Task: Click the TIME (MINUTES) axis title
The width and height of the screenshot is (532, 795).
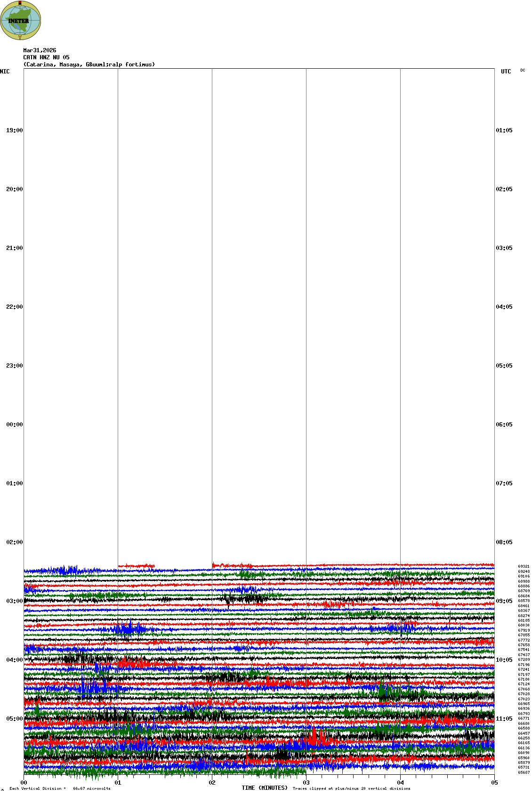Action: pyautogui.click(x=265, y=788)
